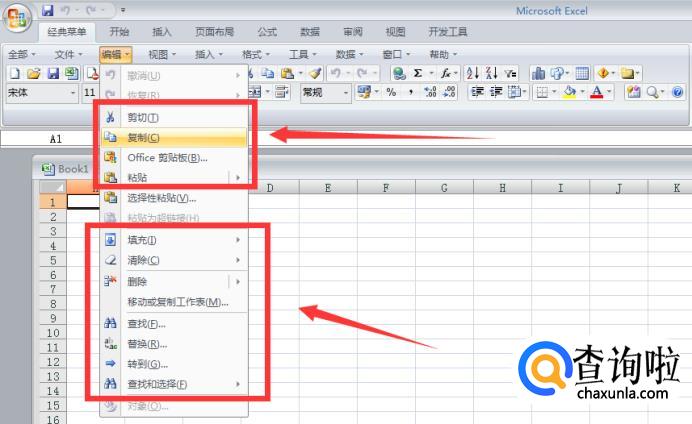Viewport: 692px width, 424px height.
Task: Switch to the 页面布局 ribbon tab
Action: [214, 32]
